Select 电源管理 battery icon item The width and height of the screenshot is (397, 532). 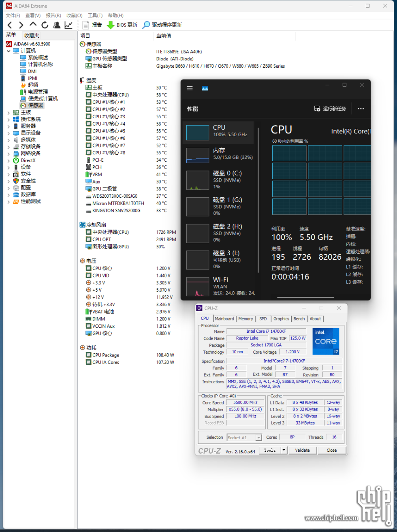click(x=23, y=92)
